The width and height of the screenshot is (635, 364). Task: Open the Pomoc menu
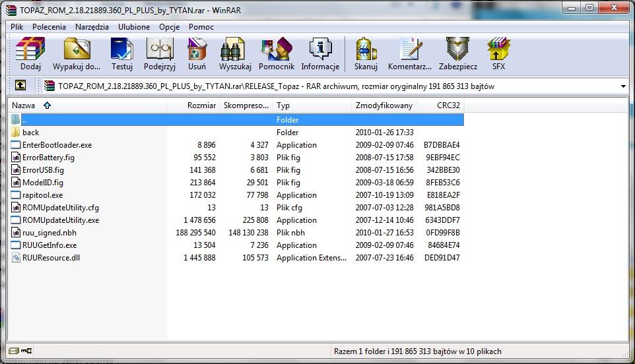201,27
